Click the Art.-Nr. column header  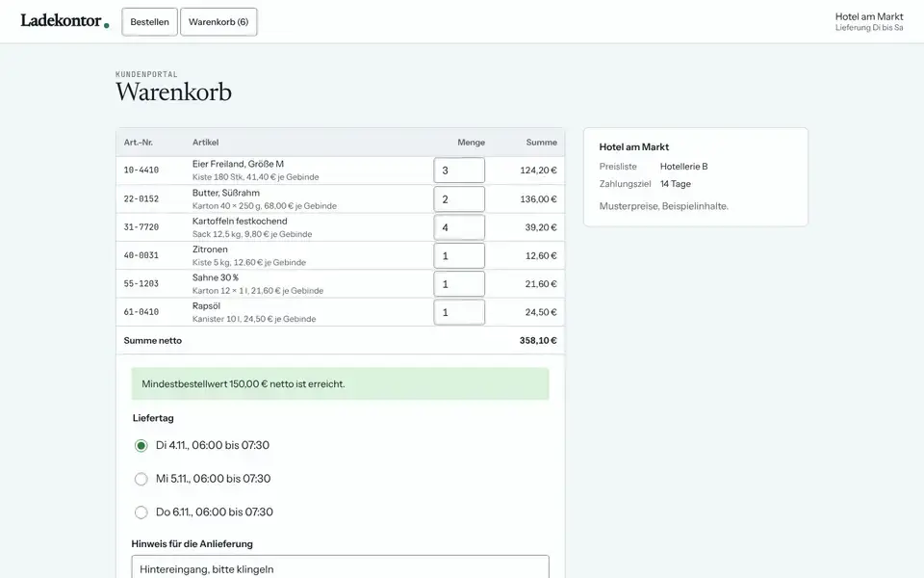click(x=139, y=143)
